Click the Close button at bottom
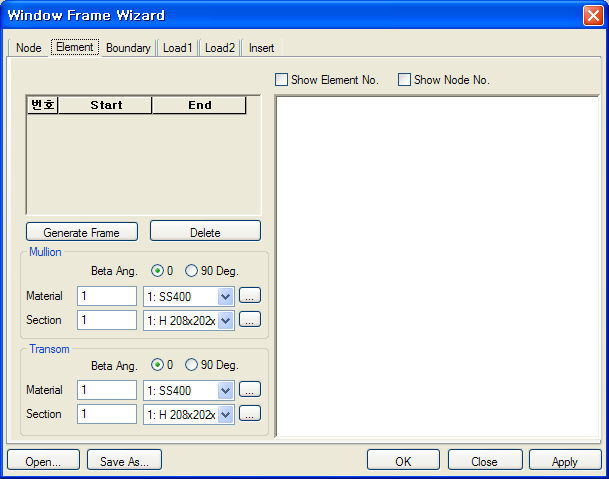This screenshot has width=609, height=479. click(x=485, y=461)
